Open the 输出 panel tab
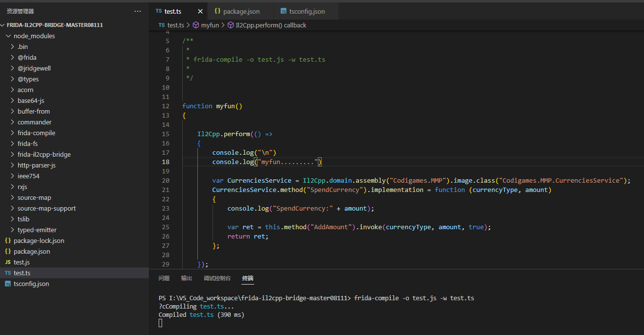The height and width of the screenshot is (335, 644). click(187, 278)
